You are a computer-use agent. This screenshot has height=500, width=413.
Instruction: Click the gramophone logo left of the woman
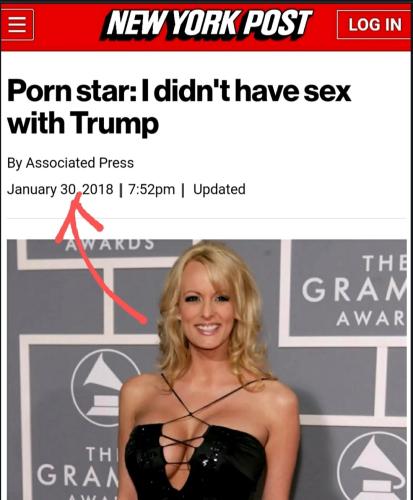(105, 388)
